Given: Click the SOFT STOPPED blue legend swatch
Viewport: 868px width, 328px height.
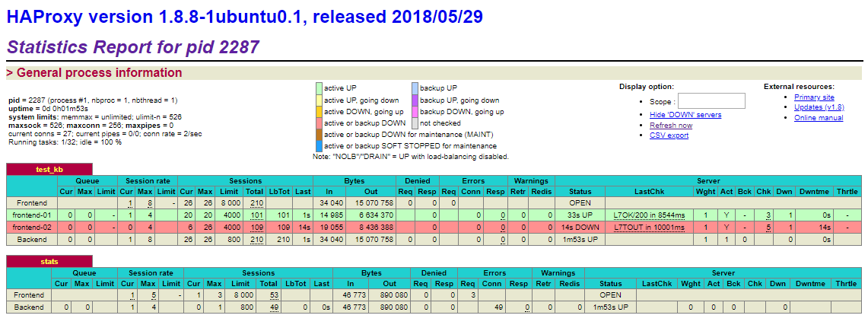Looking at the screenshot, I should pos(319,146).
